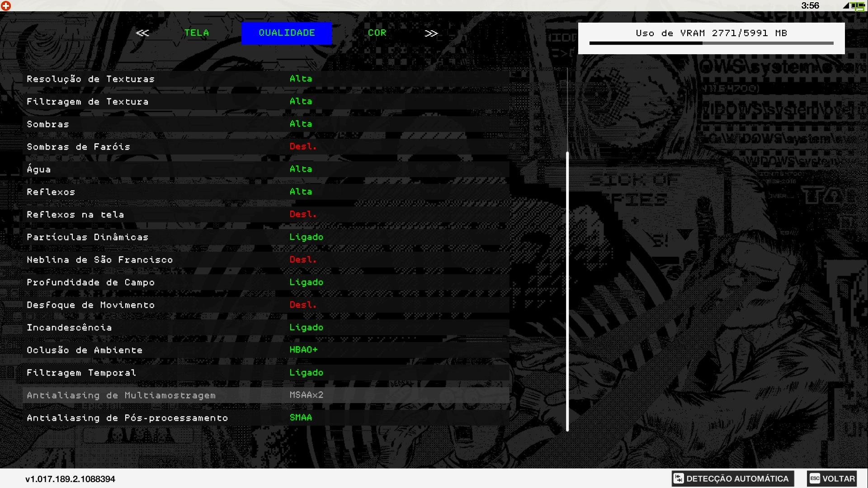
Task: Change Resolução de Texturas value
Action: (301, 79)
